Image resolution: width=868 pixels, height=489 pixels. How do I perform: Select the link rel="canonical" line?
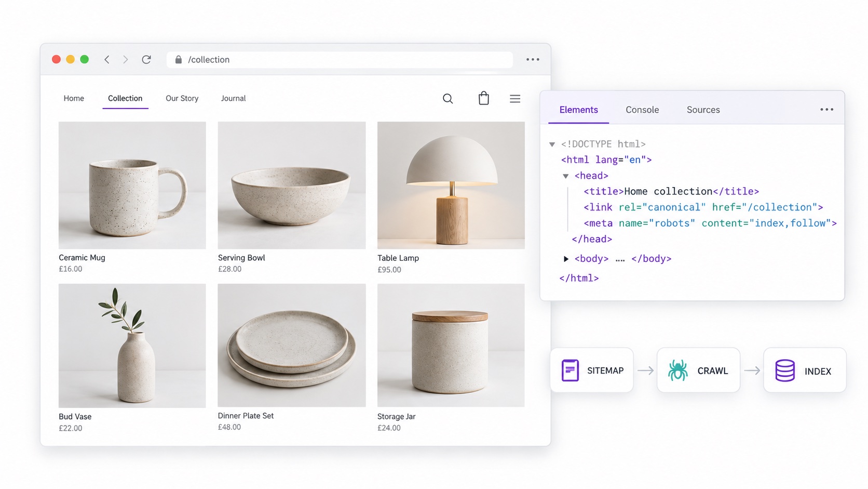(x=703, y=207)
